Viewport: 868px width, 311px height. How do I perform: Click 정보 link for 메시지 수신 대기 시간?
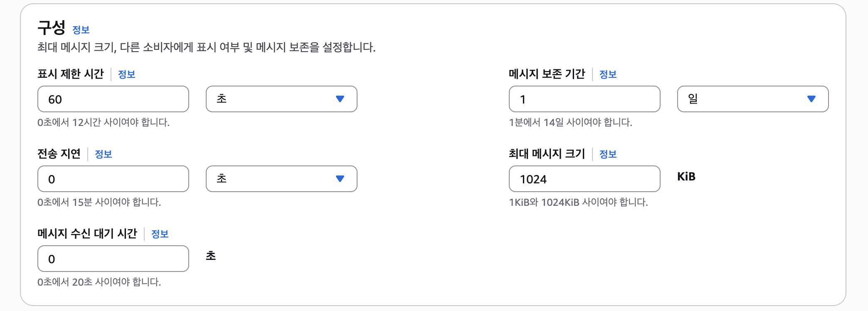pos(160,234)
